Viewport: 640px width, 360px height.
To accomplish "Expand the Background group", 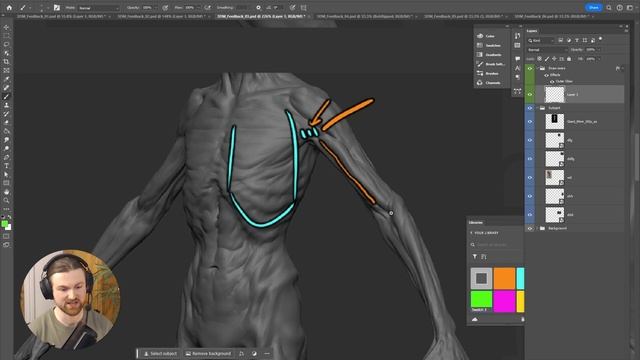I will 538,229.
